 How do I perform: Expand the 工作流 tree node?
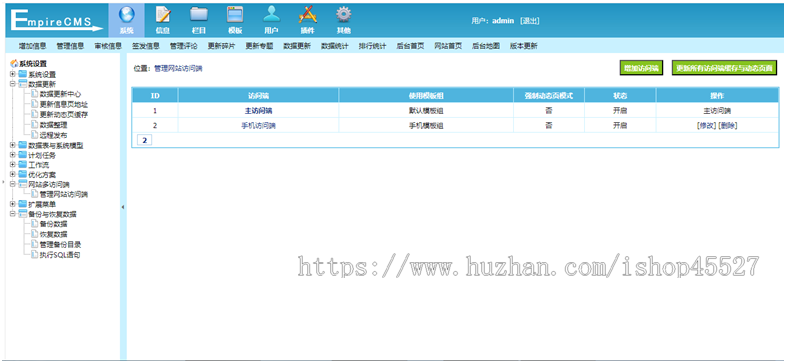(x=13, y=165)
